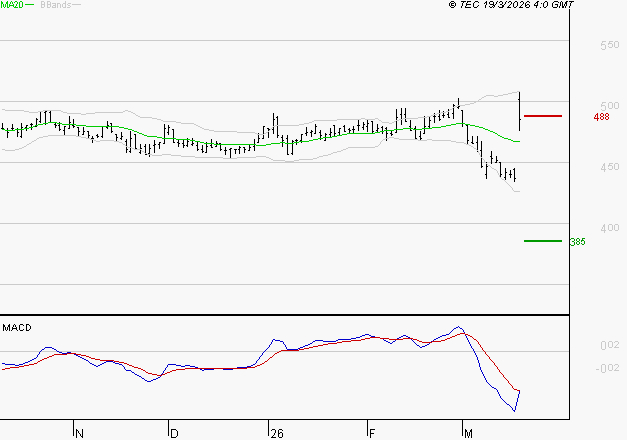Click the MACD panel title
The height and width of the screenshot is (440, 627).
coord(17,328)
